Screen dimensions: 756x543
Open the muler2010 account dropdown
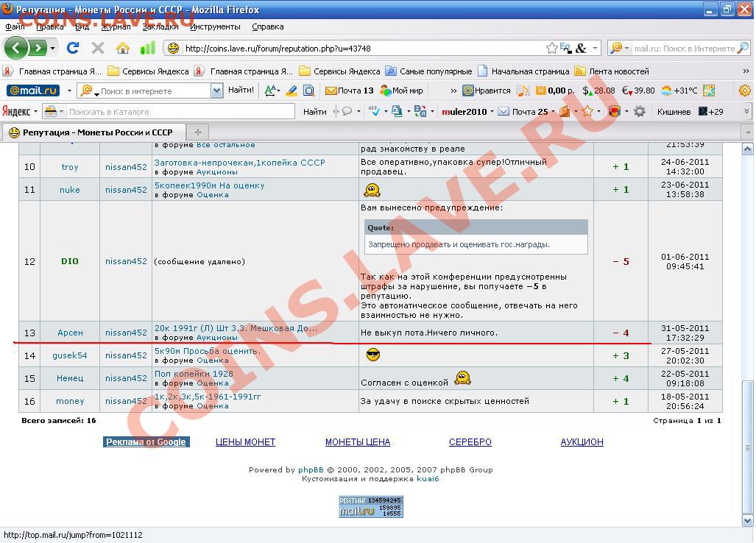pyautogui.click(x=467, y=112)
